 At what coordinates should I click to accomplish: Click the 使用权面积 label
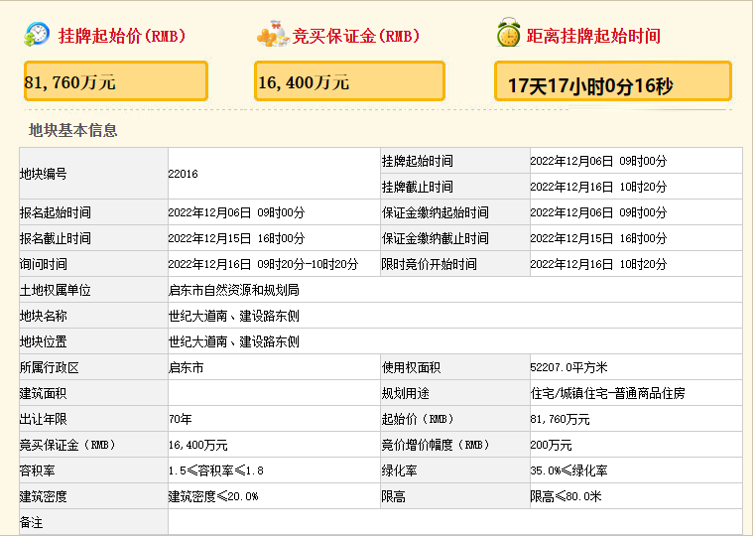pos(412,367)
